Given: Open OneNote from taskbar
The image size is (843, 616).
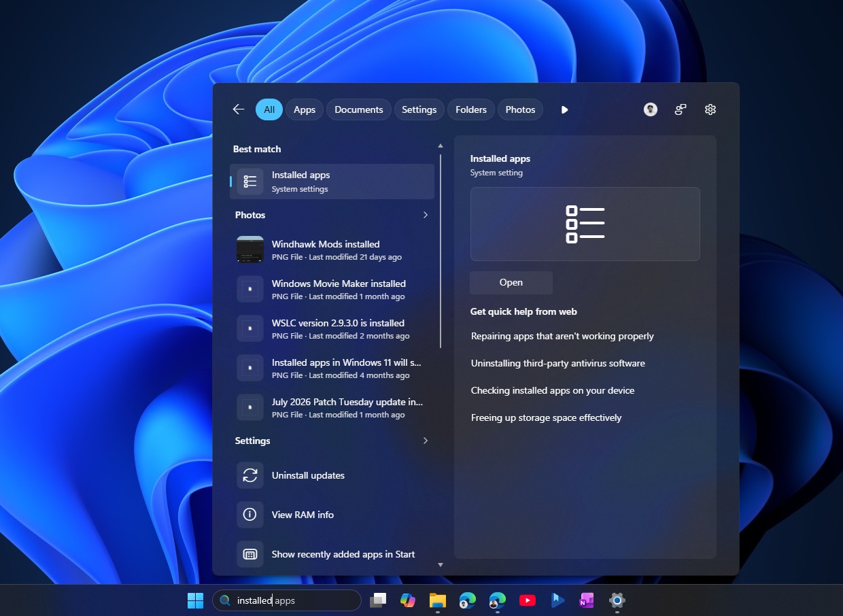Looking at the screenshot, I should [587, 600].
